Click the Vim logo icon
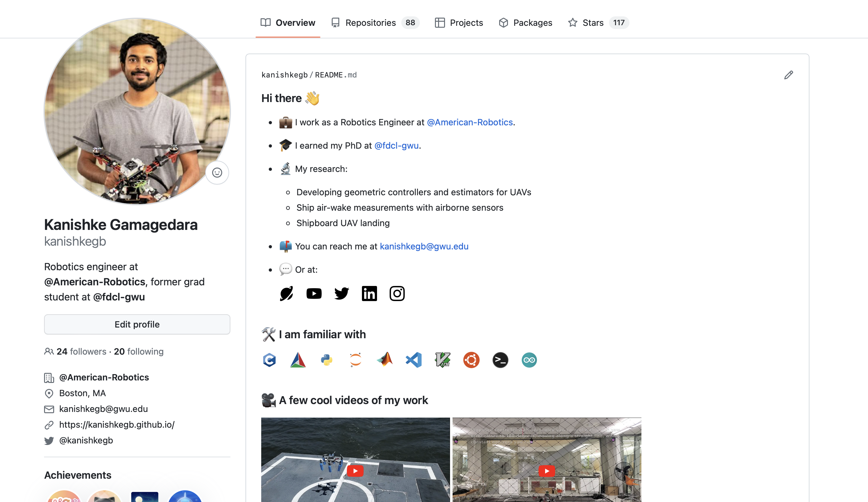868x502 pixels. 442,360
